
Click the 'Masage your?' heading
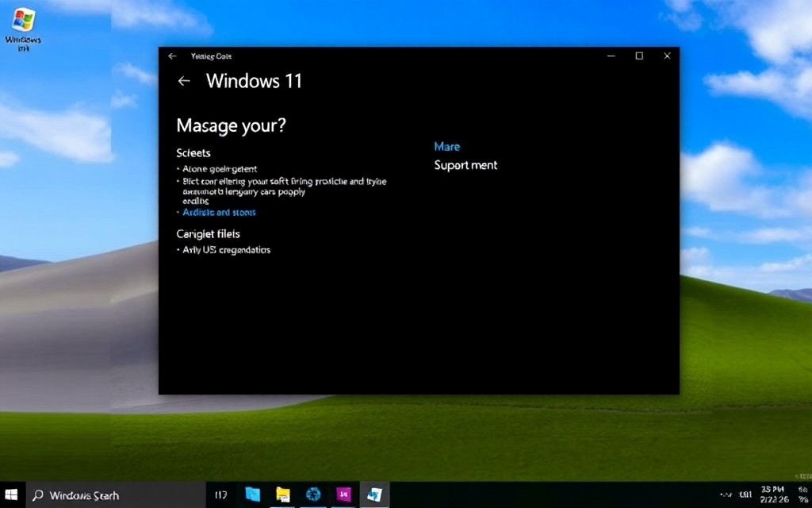(231, 126)
